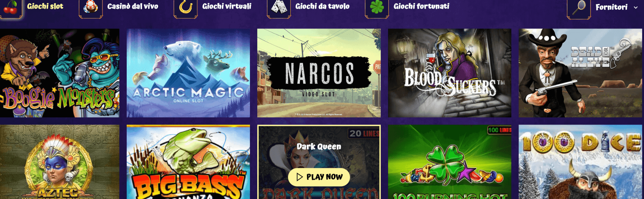Open the Big Bass Bonanza thumbnail
Viewport: 644px width, 199px height.
tap(188, 162)
